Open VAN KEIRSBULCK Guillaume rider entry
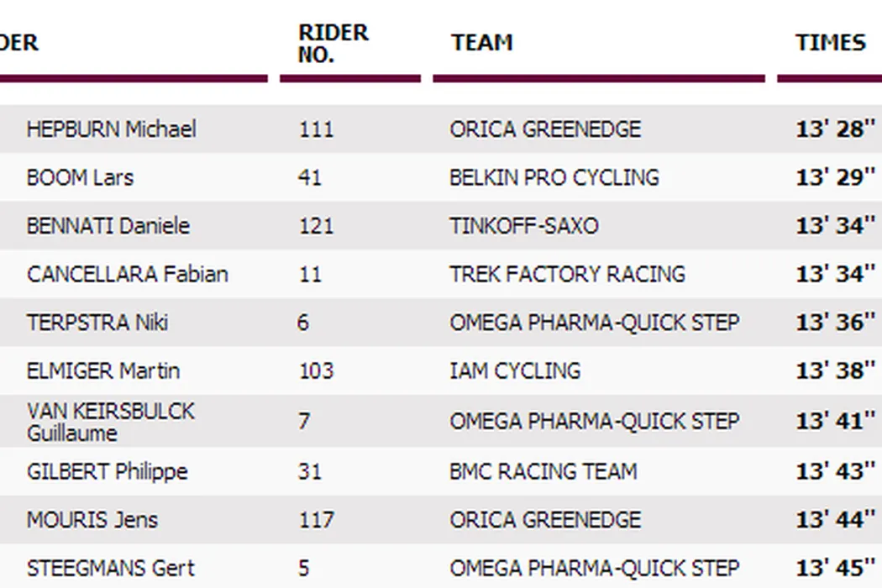Viewport: 882px width, 588px height. point(110,422)
